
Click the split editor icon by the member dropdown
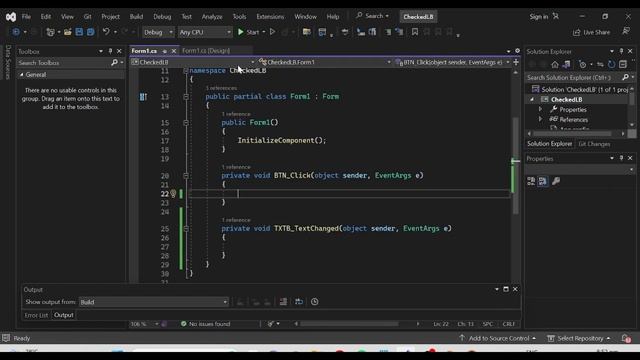516,62
